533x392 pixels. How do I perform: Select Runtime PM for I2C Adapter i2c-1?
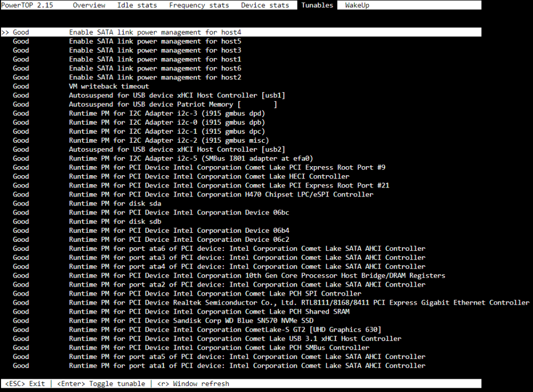tap(241, 131)
